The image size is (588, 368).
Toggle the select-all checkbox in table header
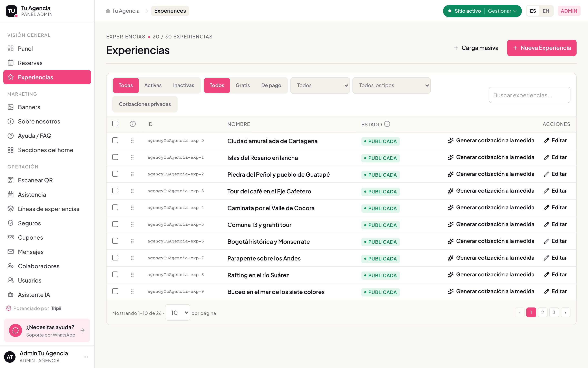pos(115,124)
